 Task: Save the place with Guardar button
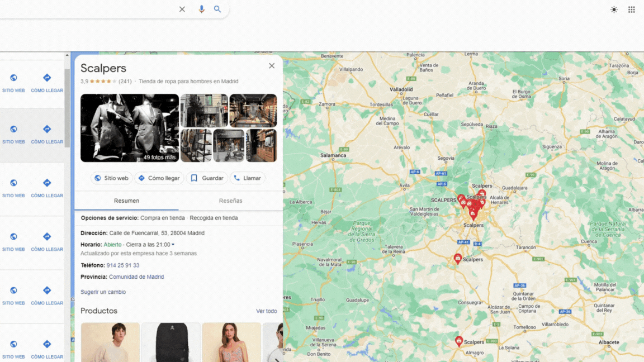pyautogui.click(x=207, y=178)
